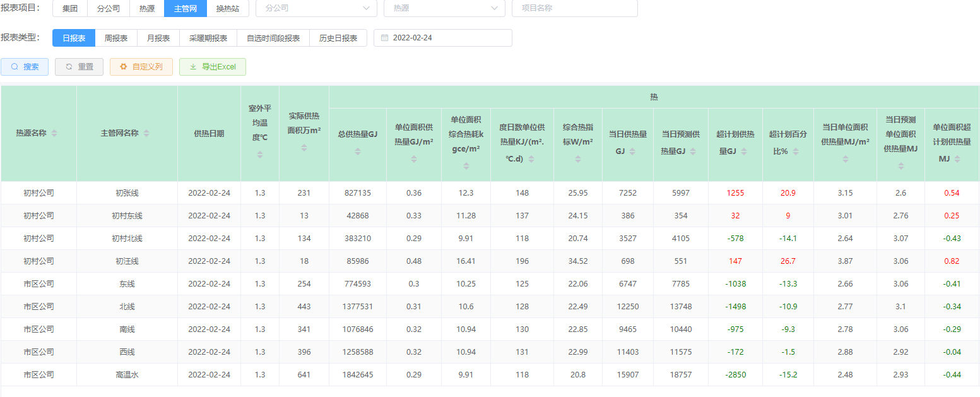Screen dimensions: 980x397
Task: Sort by 热源名称 column icon
Action: click(54, 133)
